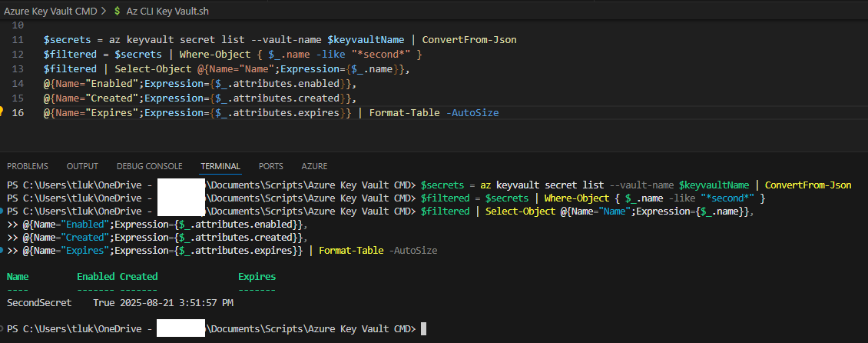Click the shell file icon in breadcrumb
Viewport: 868px width, 343px height.
coord(118,11)
